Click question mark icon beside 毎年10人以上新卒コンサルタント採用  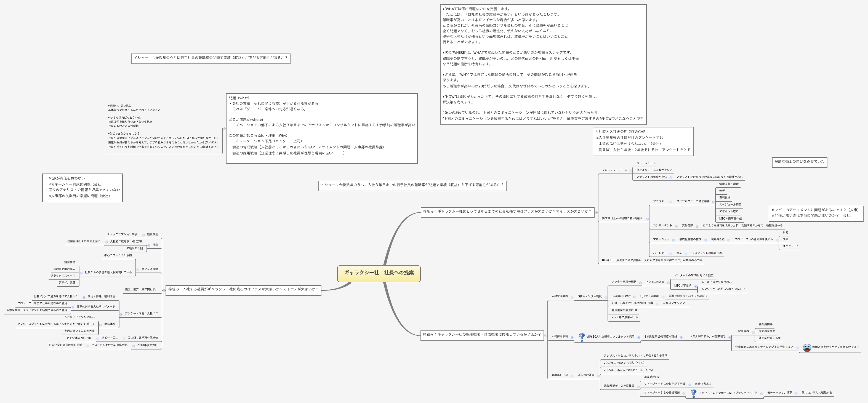(582, 337)
